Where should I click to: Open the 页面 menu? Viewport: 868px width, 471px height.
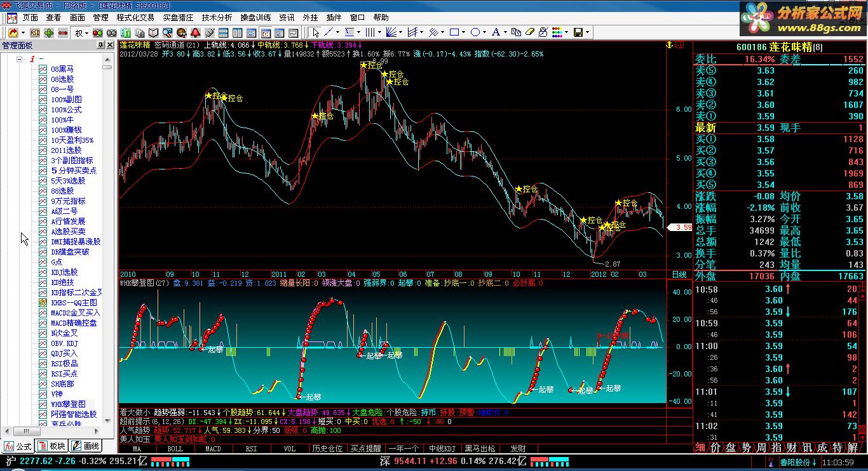point(31,18)
